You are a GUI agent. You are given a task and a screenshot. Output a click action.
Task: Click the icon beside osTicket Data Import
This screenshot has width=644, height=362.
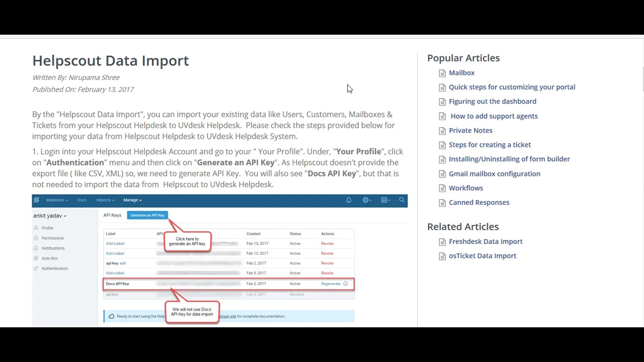tap(442, 256)
